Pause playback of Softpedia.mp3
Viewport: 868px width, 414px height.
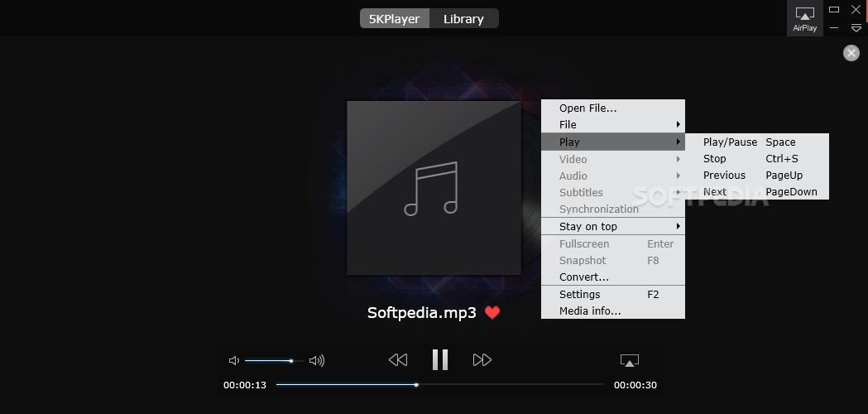440,359
